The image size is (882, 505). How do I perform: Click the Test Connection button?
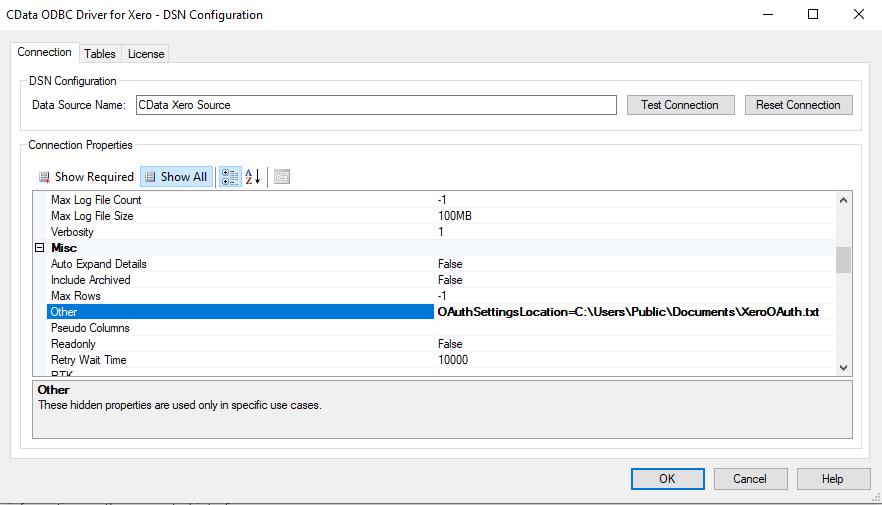coord(681,105)
